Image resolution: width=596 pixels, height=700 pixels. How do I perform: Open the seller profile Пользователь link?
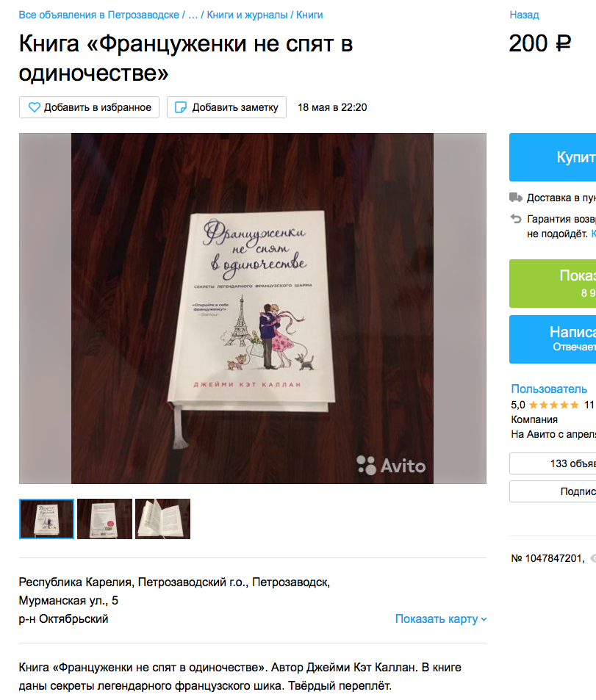click(549, 389)
